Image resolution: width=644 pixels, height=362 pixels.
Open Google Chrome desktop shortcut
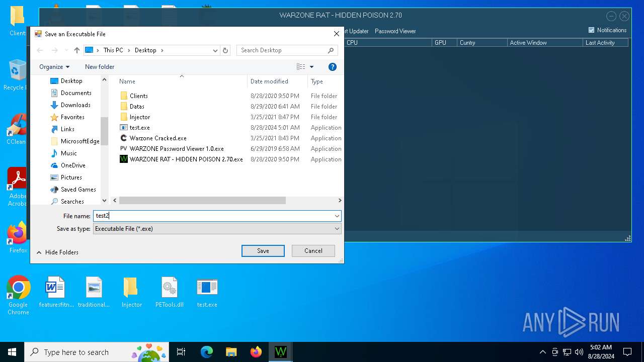[x=18, y=296]
